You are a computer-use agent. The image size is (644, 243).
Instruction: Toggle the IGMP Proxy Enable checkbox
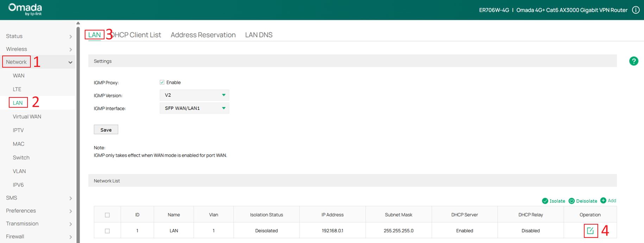click(162, 82)
